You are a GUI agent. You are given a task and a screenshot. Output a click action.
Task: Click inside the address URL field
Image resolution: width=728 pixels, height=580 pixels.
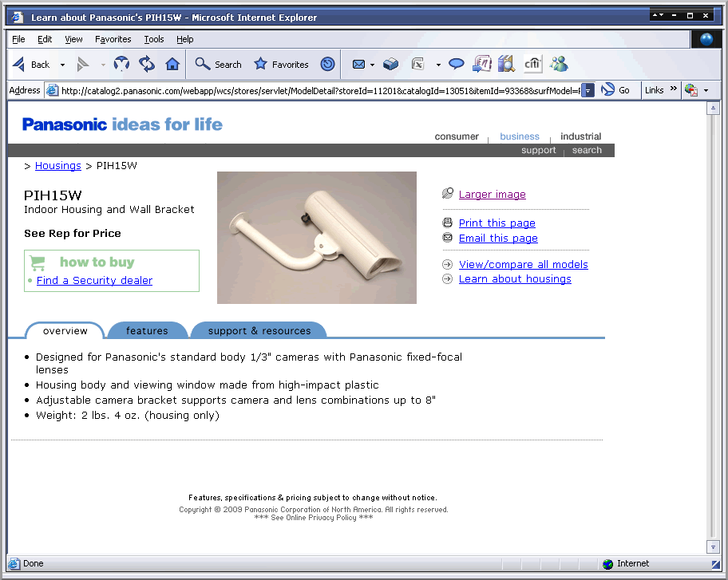coord(320,90)
